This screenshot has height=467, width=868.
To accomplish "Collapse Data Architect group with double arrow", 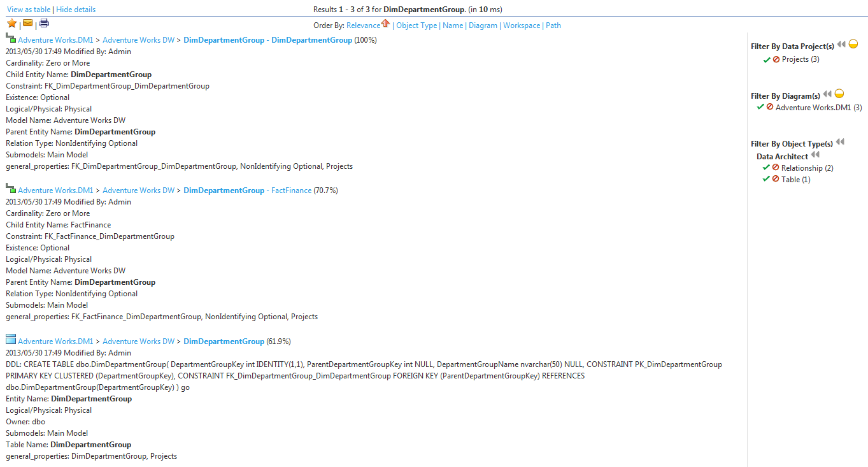I will (815, 155).
